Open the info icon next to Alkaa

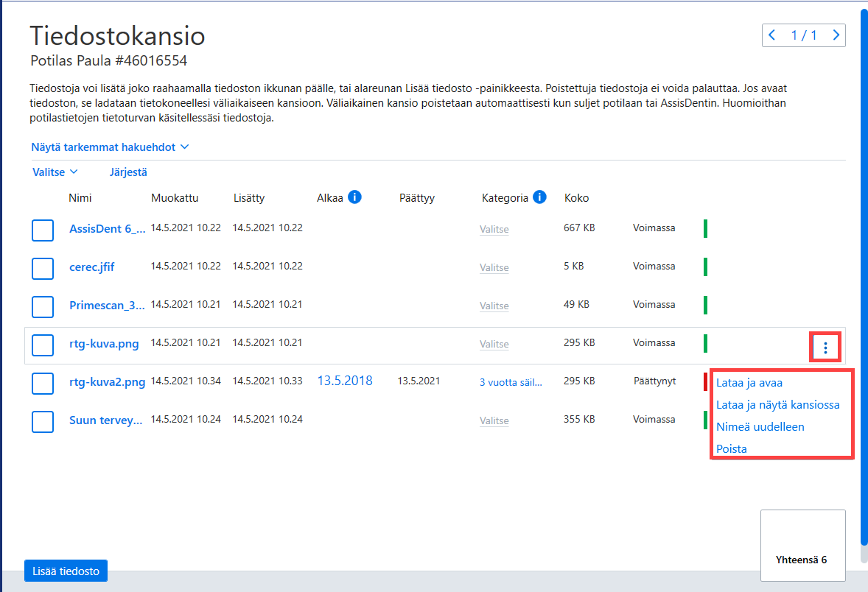(x=354, y=197)
